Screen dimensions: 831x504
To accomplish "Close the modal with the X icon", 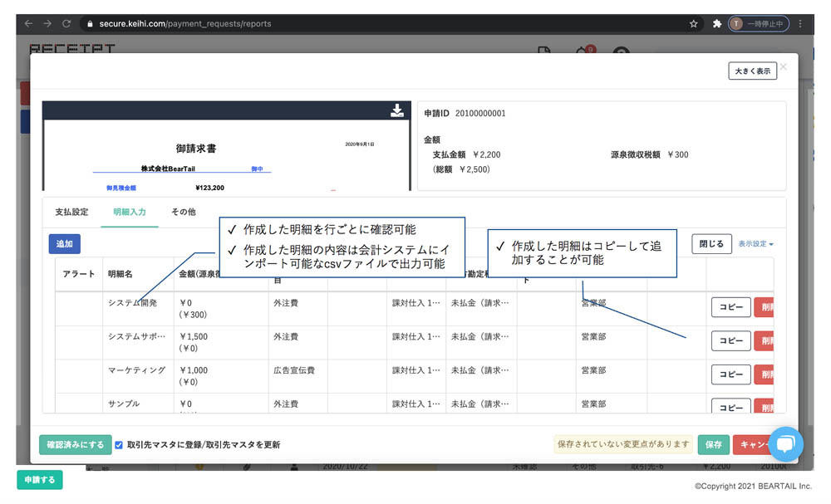I will [784, 66].
